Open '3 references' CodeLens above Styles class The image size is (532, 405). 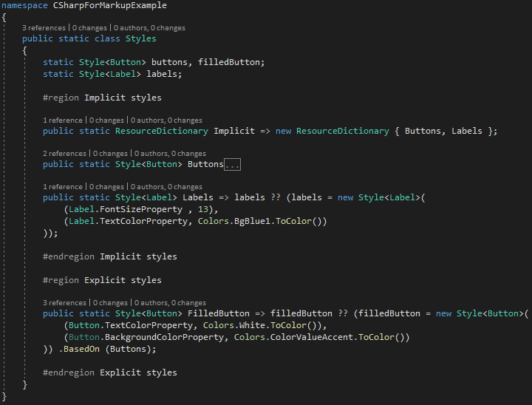click(44, 28)
